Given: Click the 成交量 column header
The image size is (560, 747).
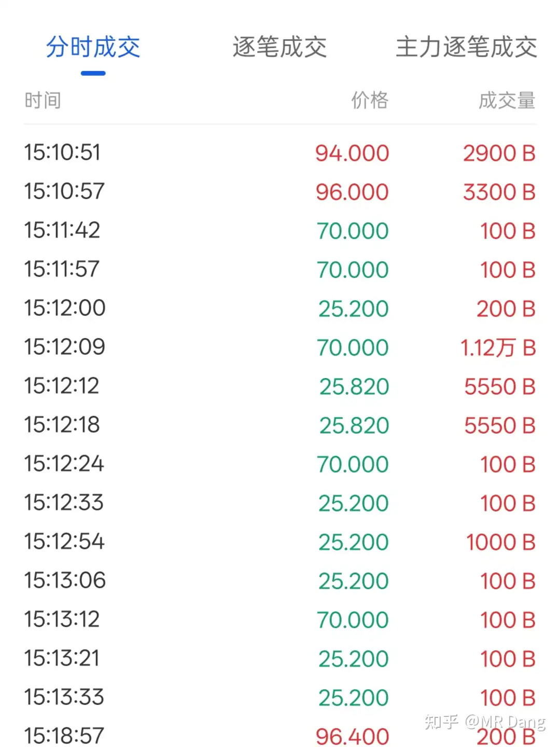Looking at the screenshot, I should click(507, 100).
